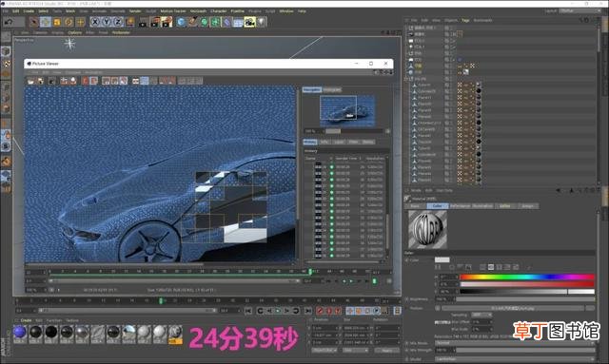Click the Undo arrow in main toolbar
This screenshot has width=609, height=364.
click(x=9, y=22)
